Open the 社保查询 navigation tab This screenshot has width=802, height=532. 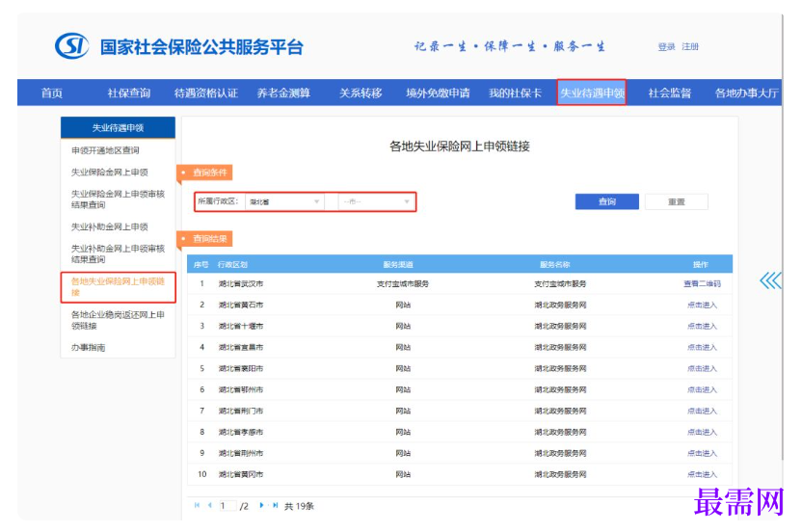[128, 93]
